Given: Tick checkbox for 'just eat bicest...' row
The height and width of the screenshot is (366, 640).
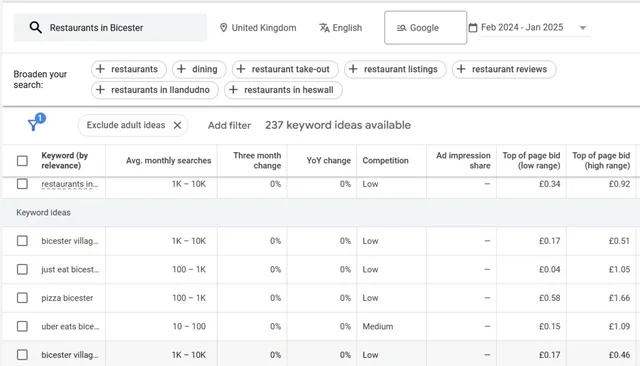Looking at the screenshot, I should (x=22, y=269).
